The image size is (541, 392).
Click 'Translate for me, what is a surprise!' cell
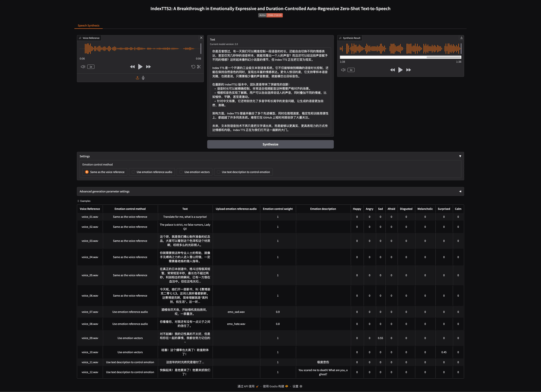tap(185, 217)
